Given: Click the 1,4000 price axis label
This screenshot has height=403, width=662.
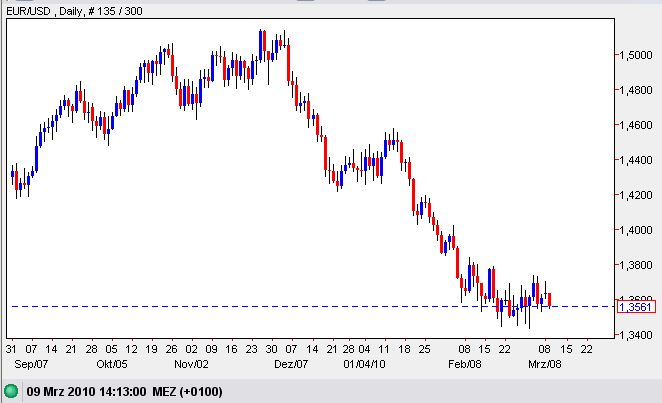Looking at the screenshot, I should point(636,230).
